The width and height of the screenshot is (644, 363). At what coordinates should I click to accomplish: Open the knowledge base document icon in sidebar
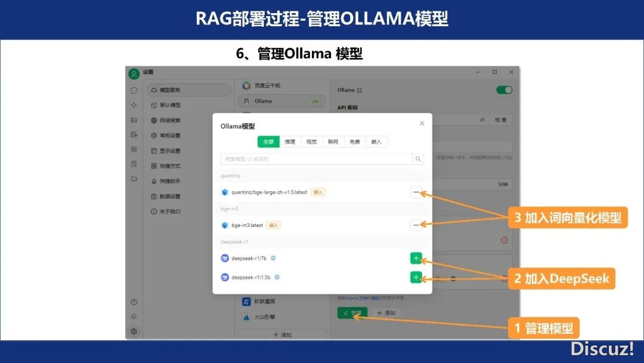tap(134, 164)
